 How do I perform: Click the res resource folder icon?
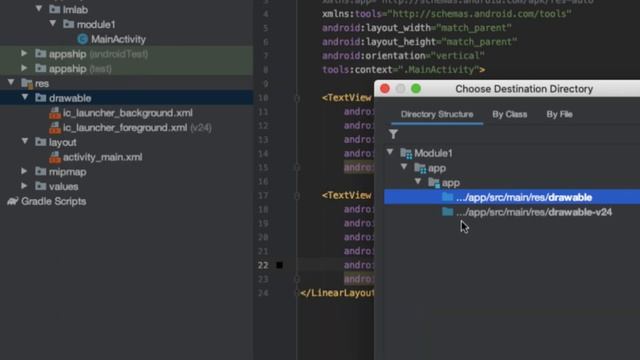(x=27, y=83)
